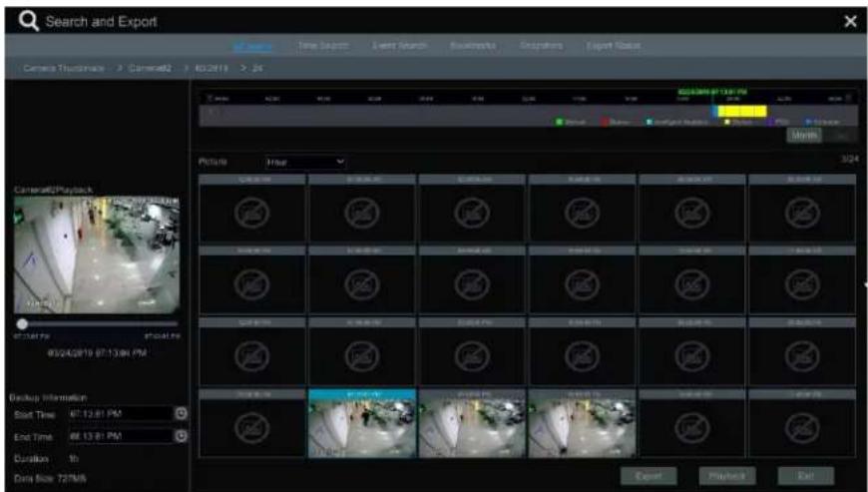Click the playback progress slider handle
This screenshot has width=868, height=492.
point(22,323)
